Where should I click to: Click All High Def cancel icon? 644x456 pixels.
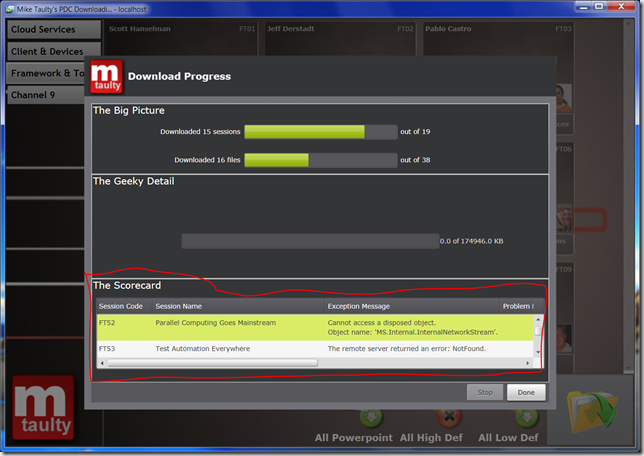tap(449, 418)
